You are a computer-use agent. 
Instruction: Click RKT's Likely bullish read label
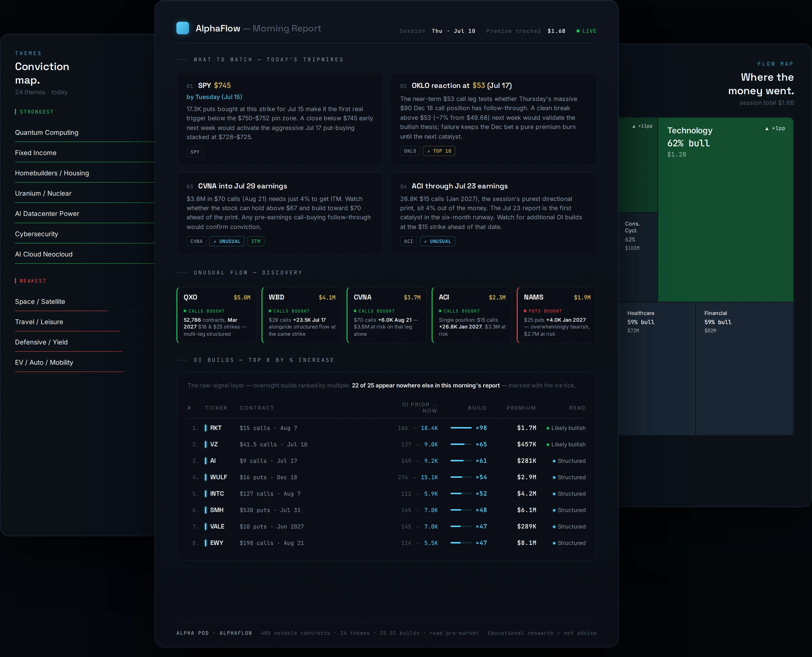(x=566, y=428)
